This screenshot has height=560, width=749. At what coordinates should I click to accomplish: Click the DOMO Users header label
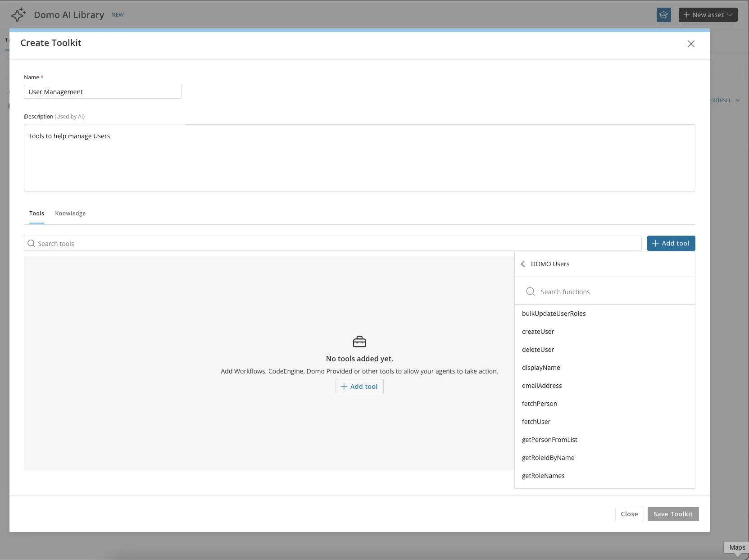pos(550,264)
